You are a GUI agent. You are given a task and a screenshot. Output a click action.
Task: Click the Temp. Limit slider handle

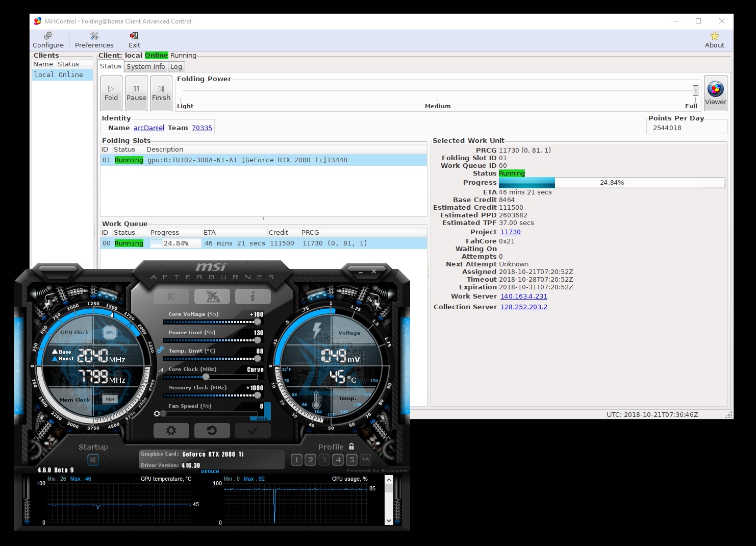pos(258,359)
